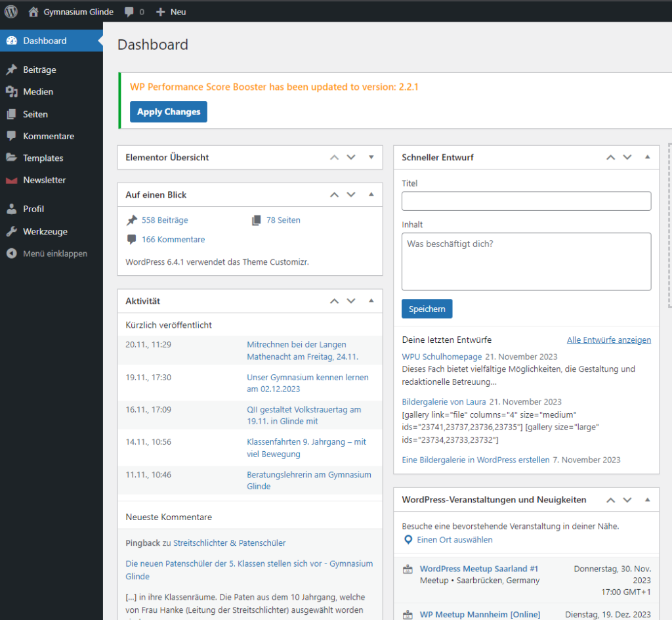The image size is (672, 620).
Task: Open the Beiträge menu
Action: [39, 70]
